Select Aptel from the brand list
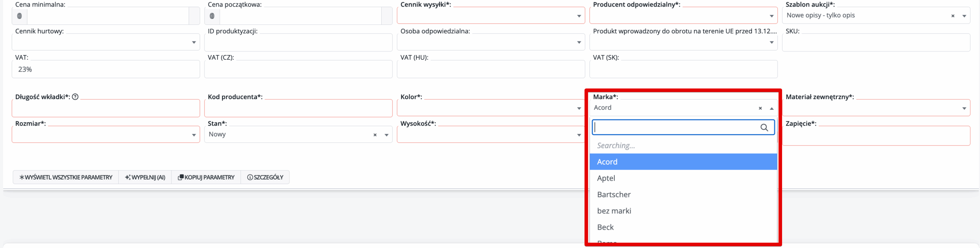 (606, 178)
